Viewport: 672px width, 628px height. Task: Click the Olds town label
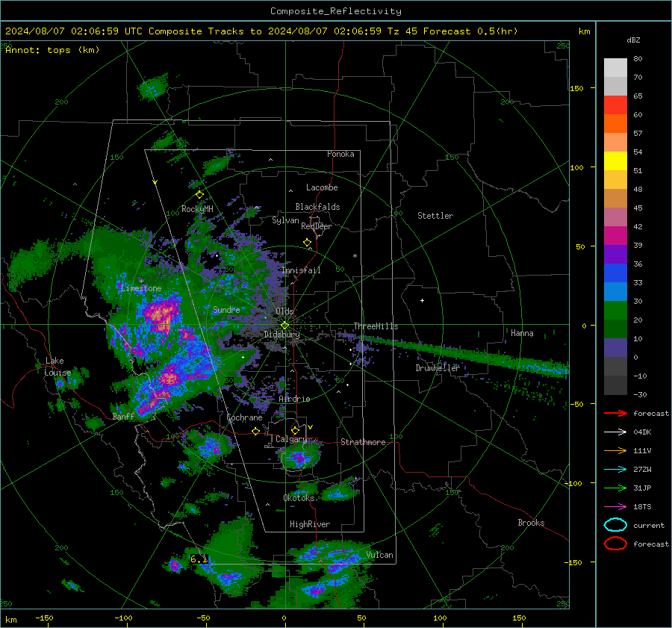point(284,311)
